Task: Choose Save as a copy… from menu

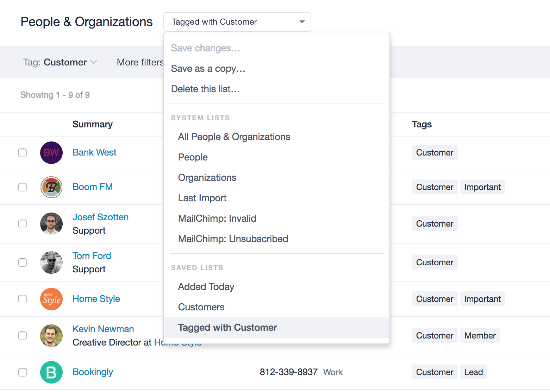Action: click(x=208, y=69)
